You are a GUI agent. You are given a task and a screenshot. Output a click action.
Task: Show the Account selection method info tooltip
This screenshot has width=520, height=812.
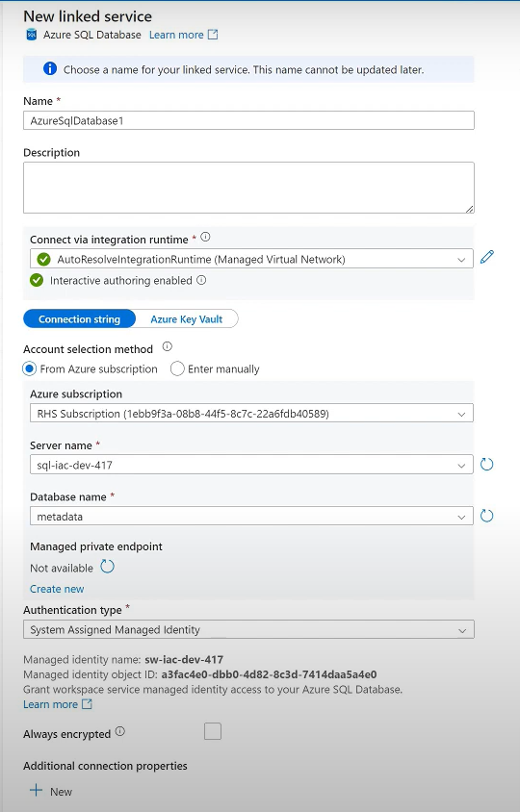(167, 347)
